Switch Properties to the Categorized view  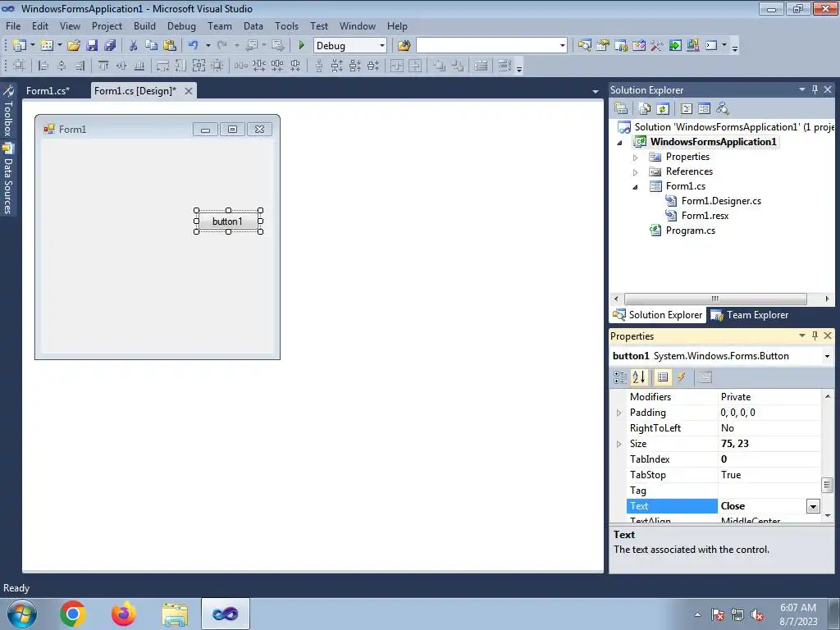point(620,377)
